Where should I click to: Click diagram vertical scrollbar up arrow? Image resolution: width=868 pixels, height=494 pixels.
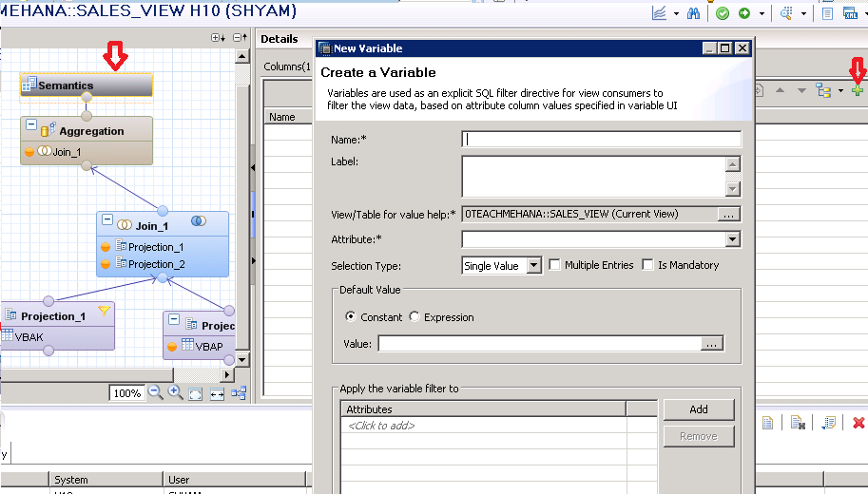tap(241, 56)
